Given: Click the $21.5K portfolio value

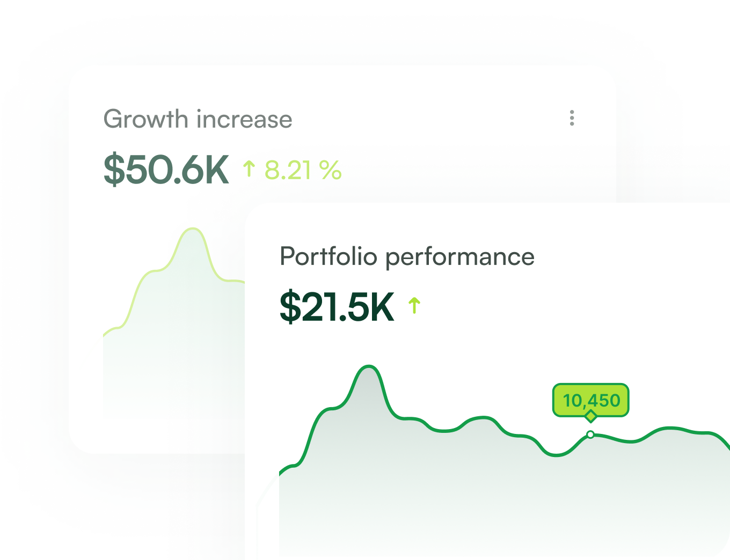Looking at the screenshot, I should 337,307.
